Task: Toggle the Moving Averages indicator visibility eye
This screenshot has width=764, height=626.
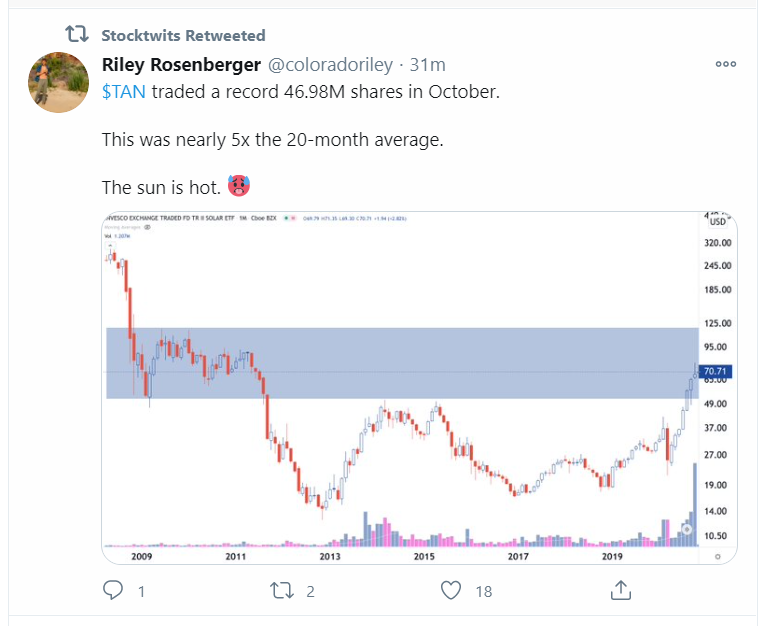Action: tap(148, 228)
